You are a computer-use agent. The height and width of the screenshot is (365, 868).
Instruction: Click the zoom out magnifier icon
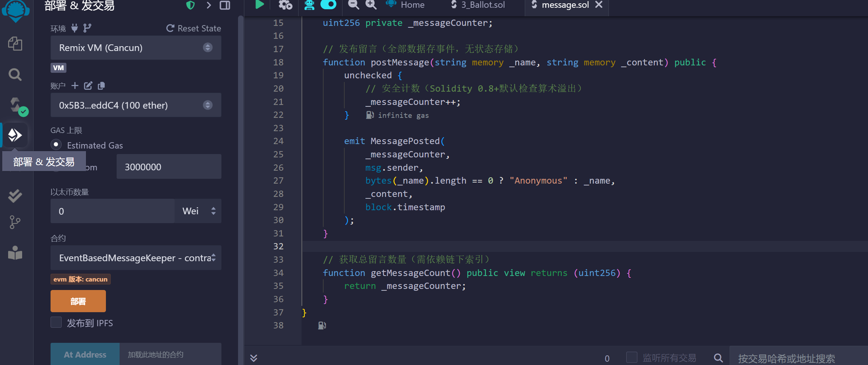click(x=353, y=5)
